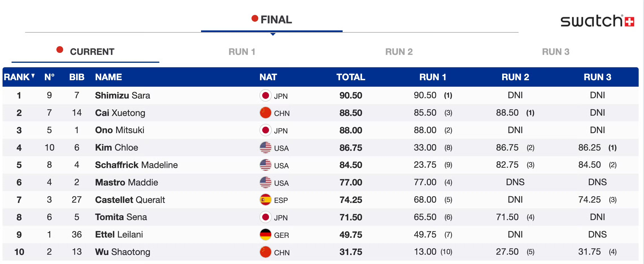This screenshot has width=644, height=264.
Task: Sort results by TOTAL column header
Action: tap(350, 77)
